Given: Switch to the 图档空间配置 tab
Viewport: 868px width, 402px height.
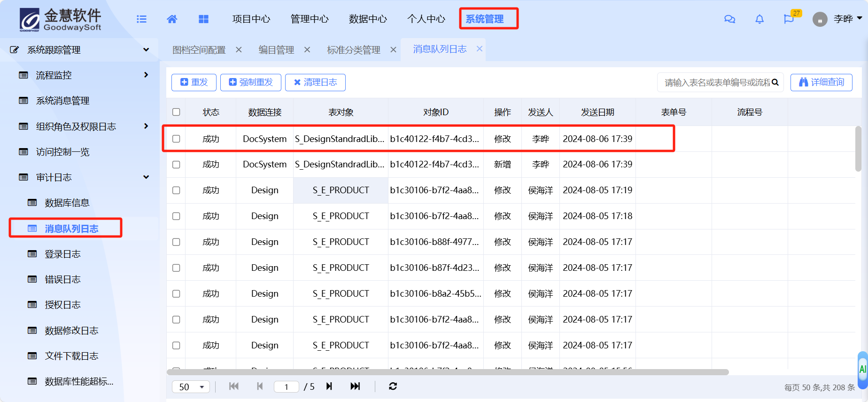Looking at the screenshot, I should click(x=199, y=50).
